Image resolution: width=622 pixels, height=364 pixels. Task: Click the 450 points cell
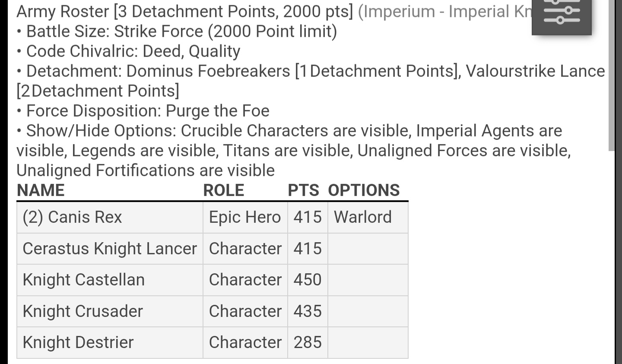[308, 280]
